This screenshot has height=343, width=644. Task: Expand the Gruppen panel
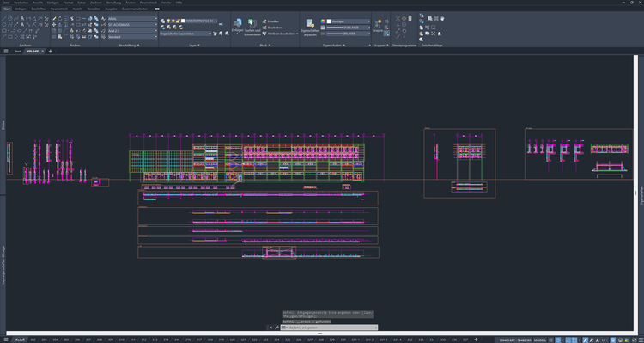pos(381,46)
